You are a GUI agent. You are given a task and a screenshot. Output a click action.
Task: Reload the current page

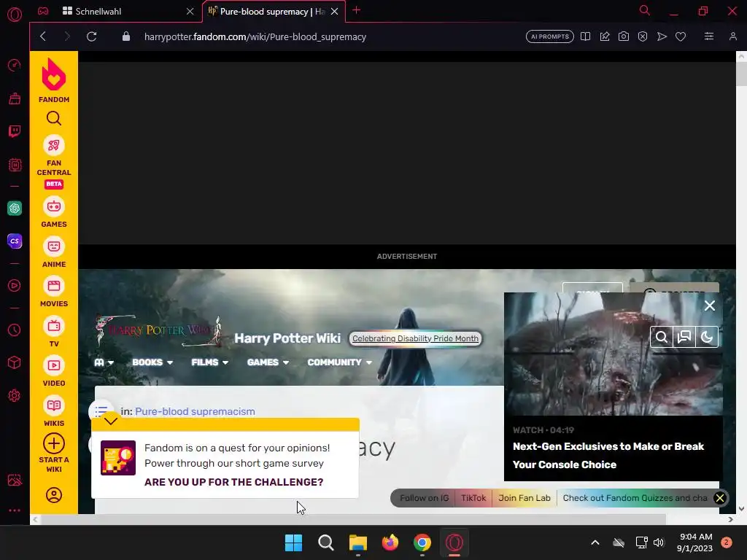(91, 36)
